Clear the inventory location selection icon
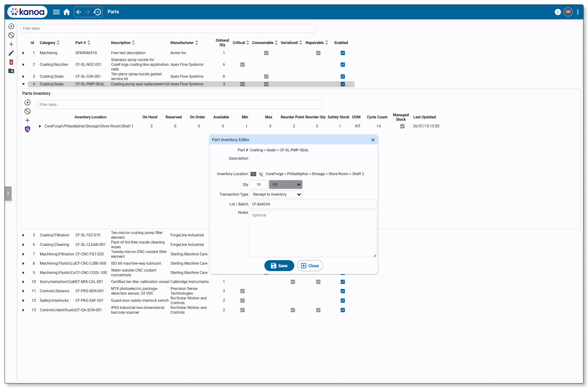 pos(261,174)
